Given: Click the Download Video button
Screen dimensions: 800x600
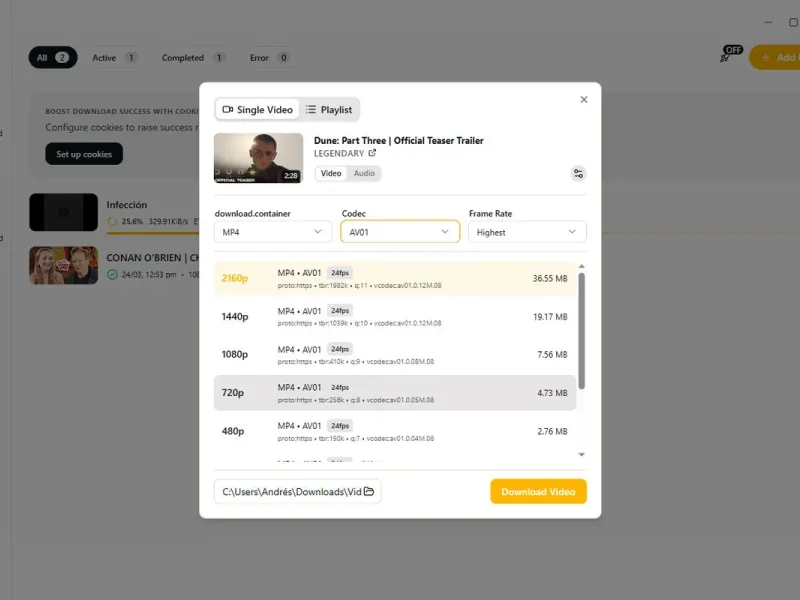Looking at the screenshot, I should pyautogui.click(x=538, y=491).
